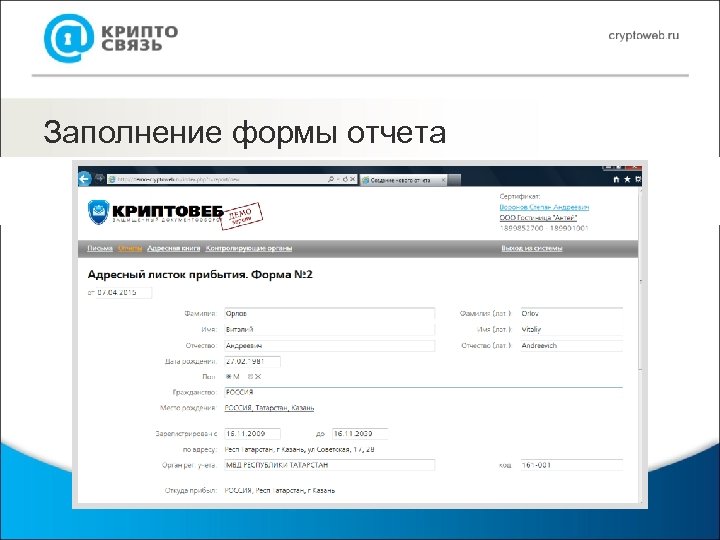The image size is (720, 540).
Task: Click the form date field 07.04.2015
Action: coord(124,292)
